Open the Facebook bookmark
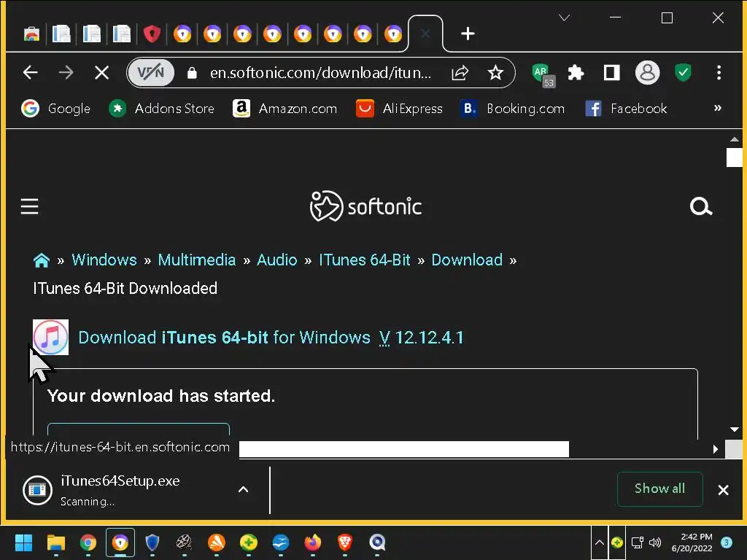The height and width of the screenshot is (560, 747). (626, 109)
